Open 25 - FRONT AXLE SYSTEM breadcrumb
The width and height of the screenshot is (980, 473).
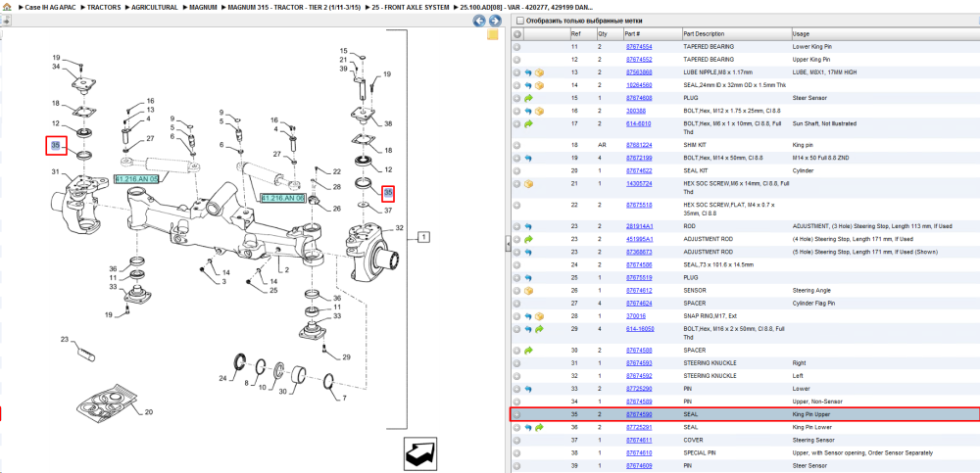(x=410, y=7)
